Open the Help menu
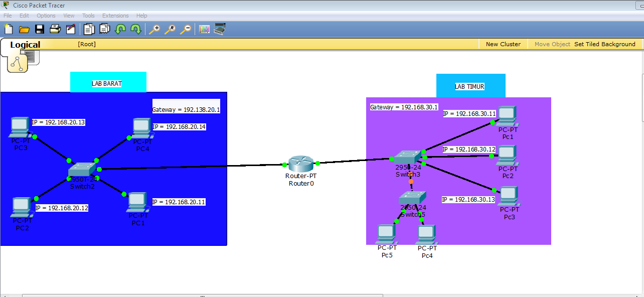 click(x=141, y=16)
